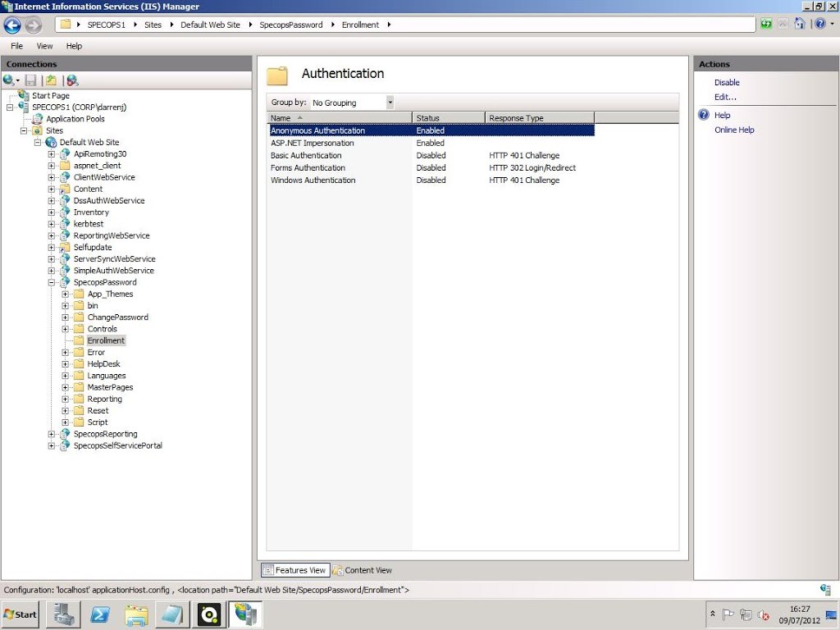Screen dimensions: 840x630
Task: Open Windows Explorer from the taskbar
Action: [x=137, y=614]
